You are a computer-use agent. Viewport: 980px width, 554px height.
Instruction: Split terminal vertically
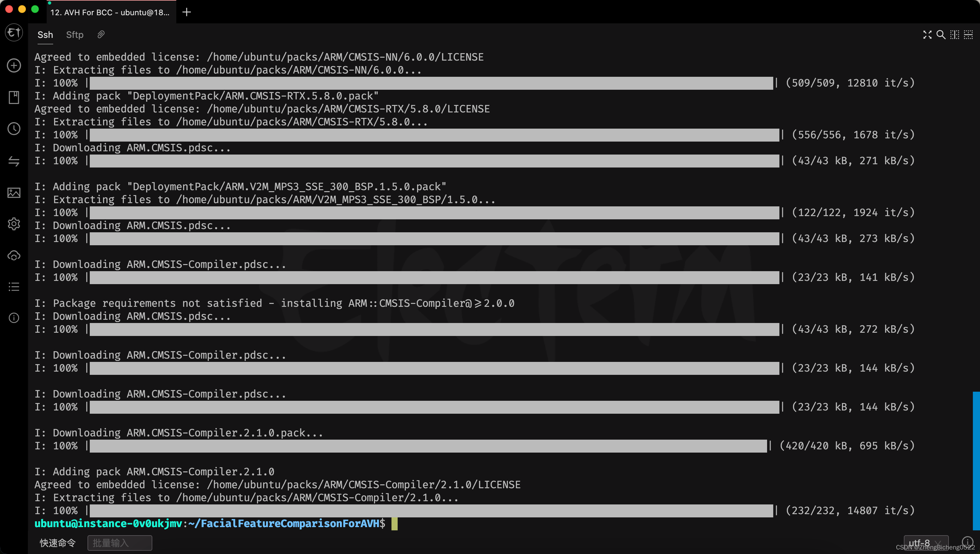pos(954,35)
